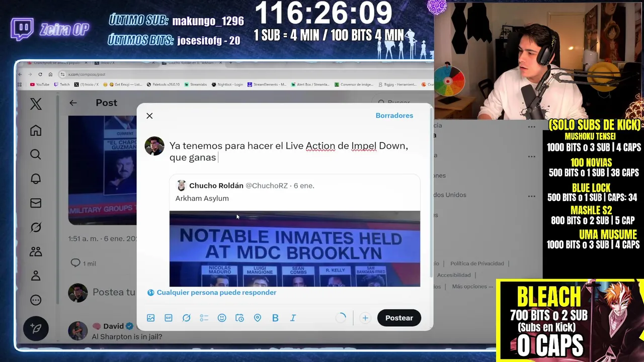
Task: Click the compose post feather button
Action: (36, 328)
